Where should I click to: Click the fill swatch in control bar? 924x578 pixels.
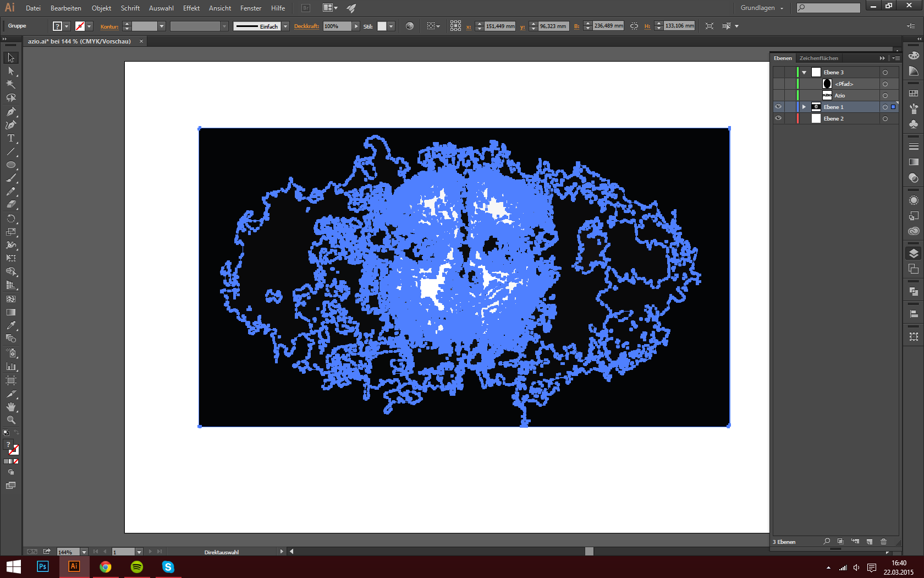click(57, 26)
